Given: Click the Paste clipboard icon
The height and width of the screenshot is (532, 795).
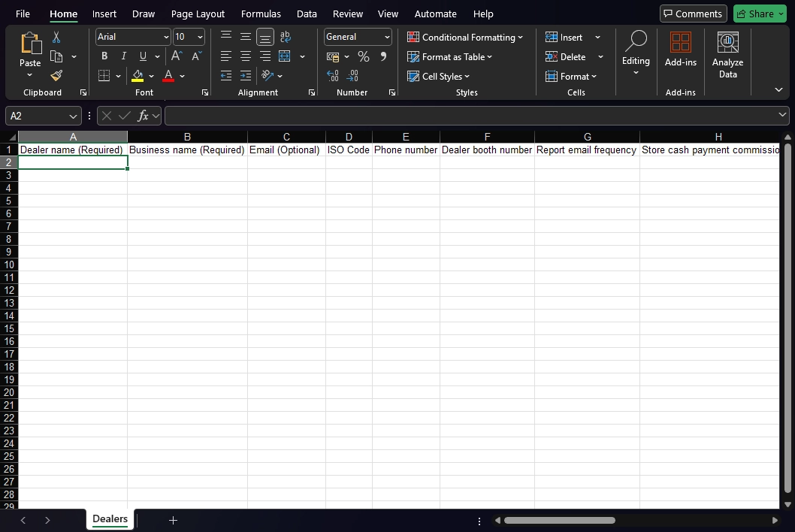Looking at the screenshot, I should [30, 43].
